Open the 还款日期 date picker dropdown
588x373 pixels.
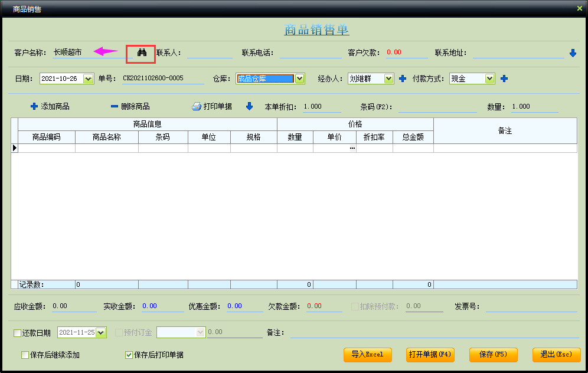click(100, 332)
